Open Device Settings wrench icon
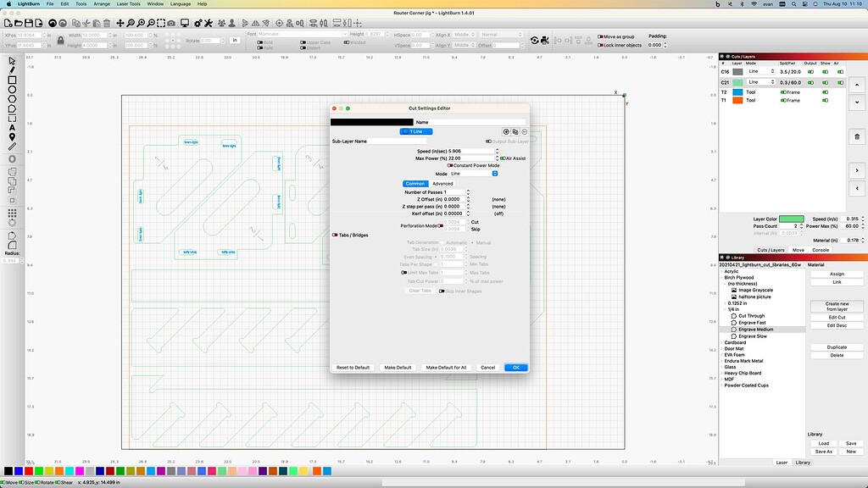 pos(209,23)
